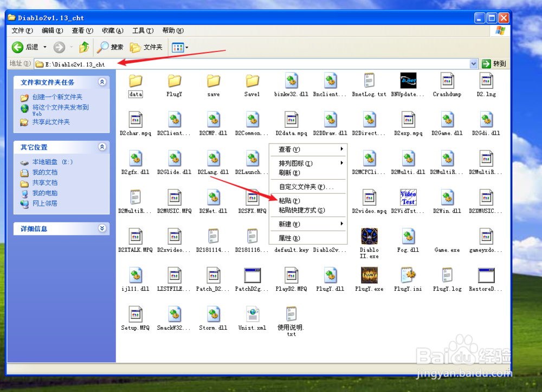
Task: Open 共享文档 location
Action: 44,182
